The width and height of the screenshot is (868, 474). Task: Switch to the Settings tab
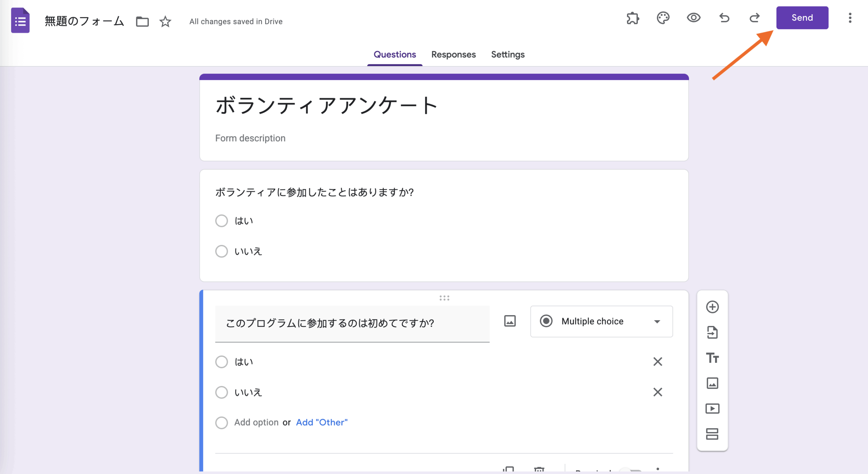[x=508, y=55]
